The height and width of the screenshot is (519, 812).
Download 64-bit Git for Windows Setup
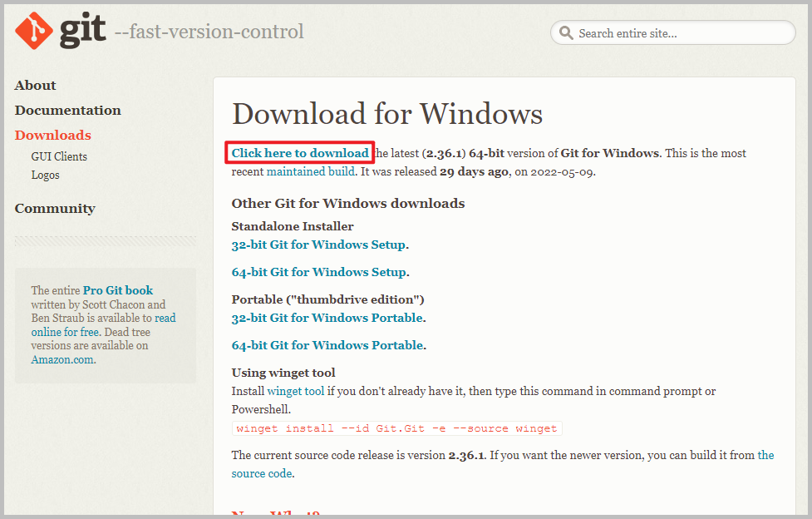[319, 272]
